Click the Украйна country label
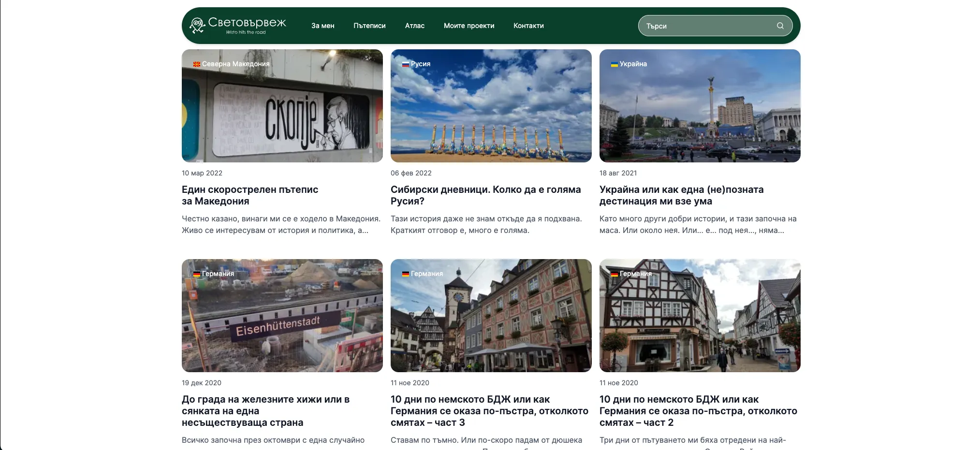 (x=633, y=64)
